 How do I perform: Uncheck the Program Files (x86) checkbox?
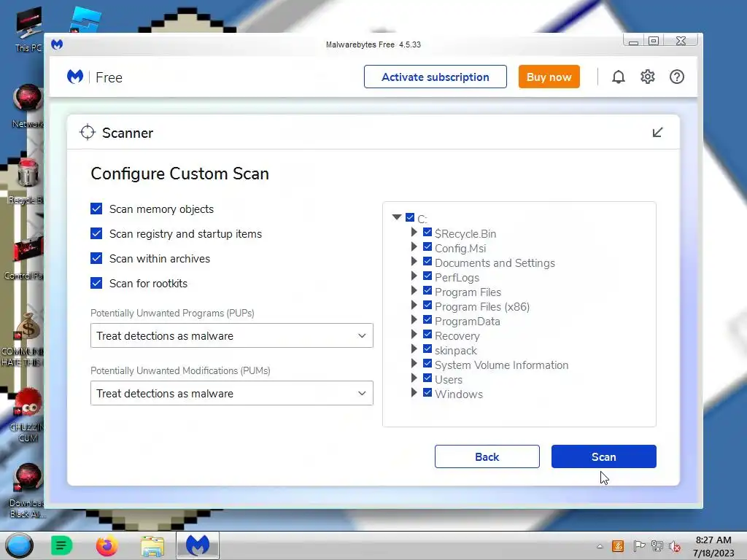tap(427, 306)
